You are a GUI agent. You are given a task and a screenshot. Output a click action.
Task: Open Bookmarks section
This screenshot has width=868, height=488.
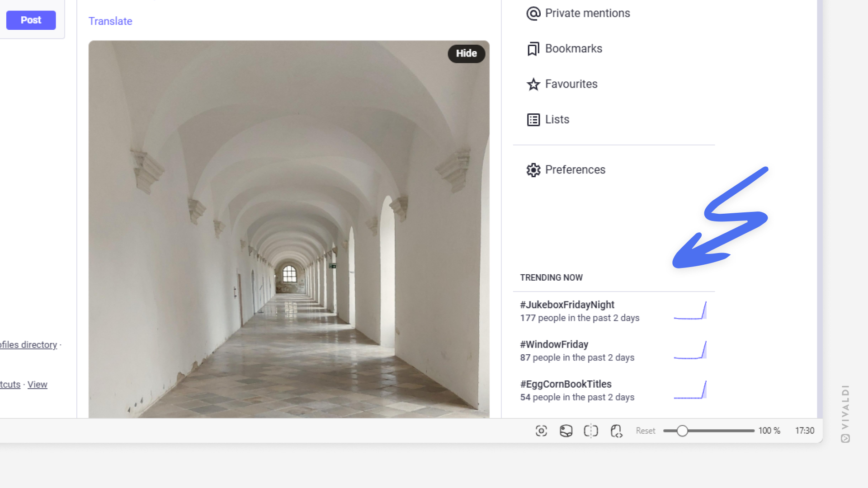[573, 48]
